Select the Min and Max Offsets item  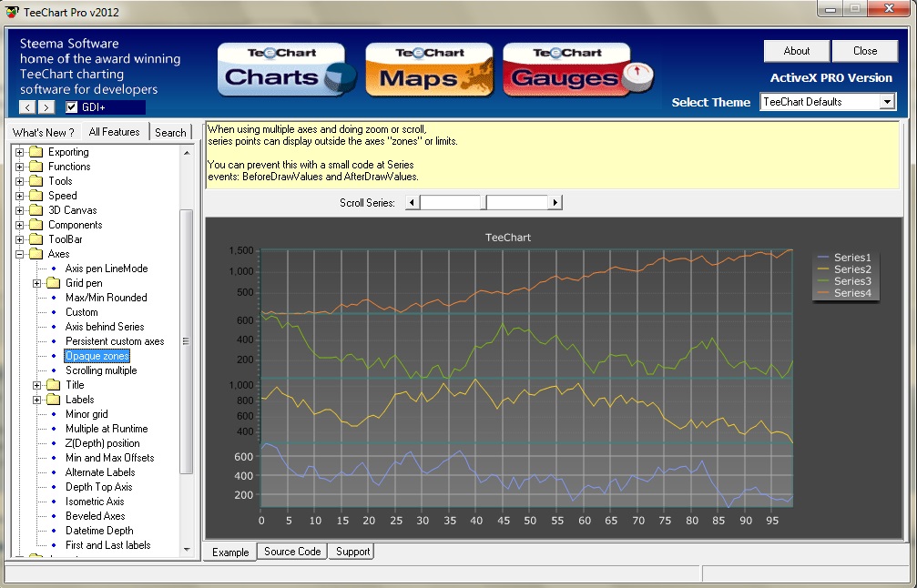(x=110, y=458)
